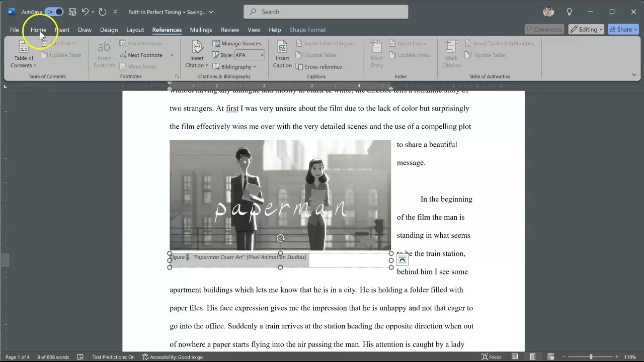This screenshot has width=644, height=362.
Task: Click the word count in status bar
Action: pos(53,357)
